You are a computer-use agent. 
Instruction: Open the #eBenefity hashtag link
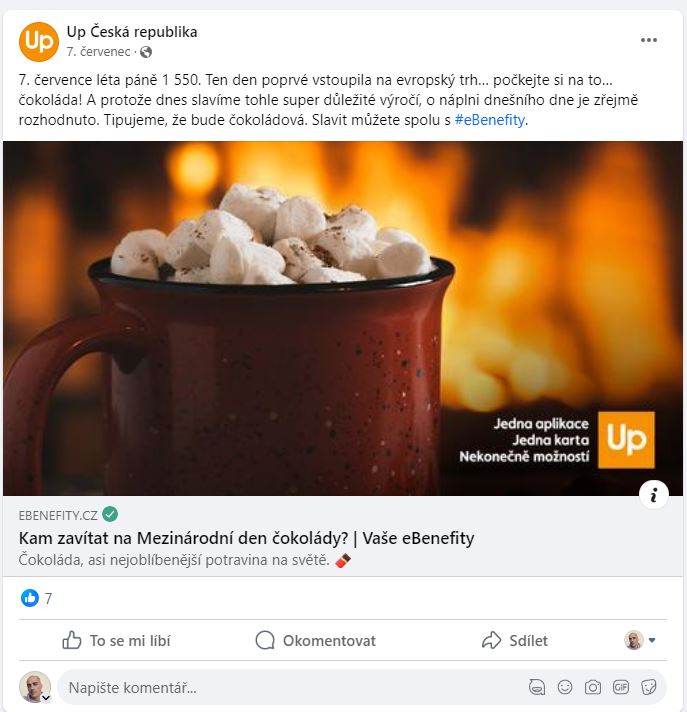click(x=489, y=120)
